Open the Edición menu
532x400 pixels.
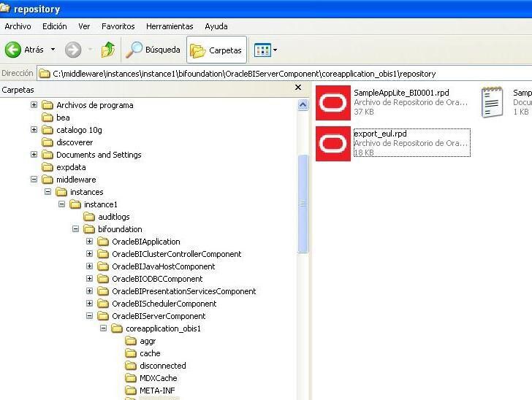pyautogui.click(x=54, y=26)
